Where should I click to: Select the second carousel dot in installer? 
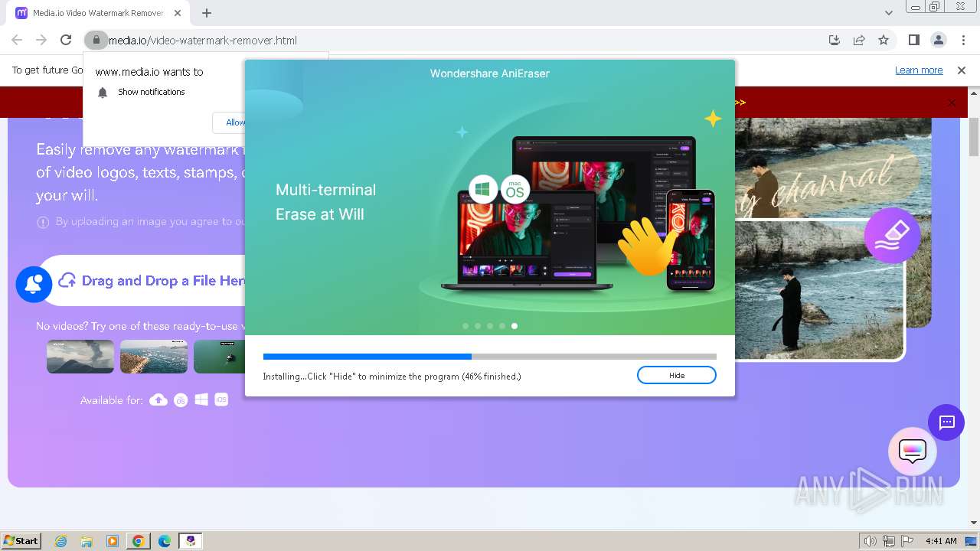pyautogui.click(x=478, y=326)
